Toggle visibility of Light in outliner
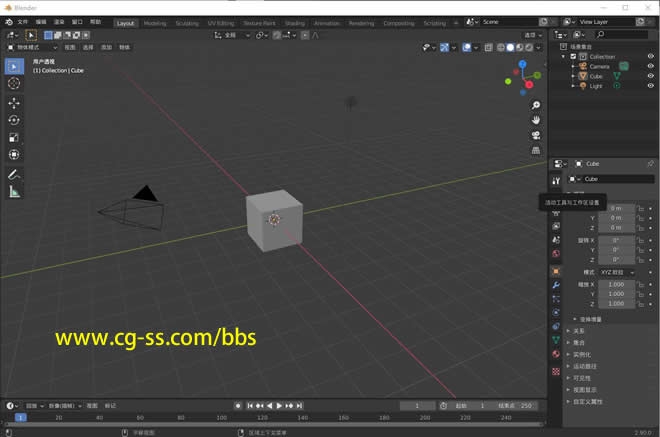This screenshot has width=660, height=437. pyautogui.click(x=650, y=86)
